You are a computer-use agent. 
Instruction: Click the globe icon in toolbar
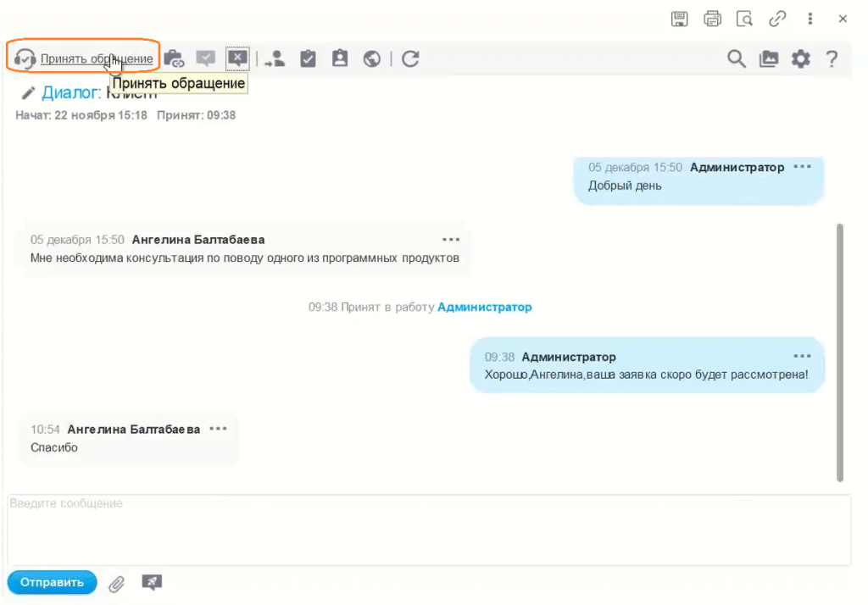click(x=370, y=58)
